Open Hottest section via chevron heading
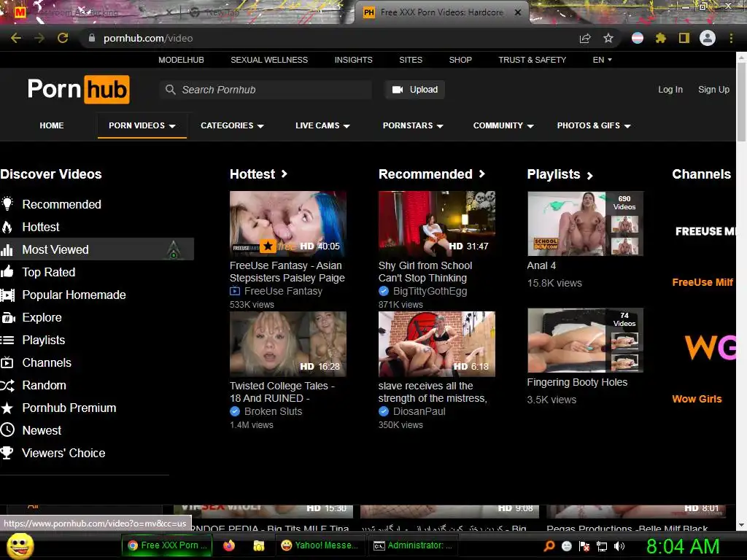 coord(259,174)
